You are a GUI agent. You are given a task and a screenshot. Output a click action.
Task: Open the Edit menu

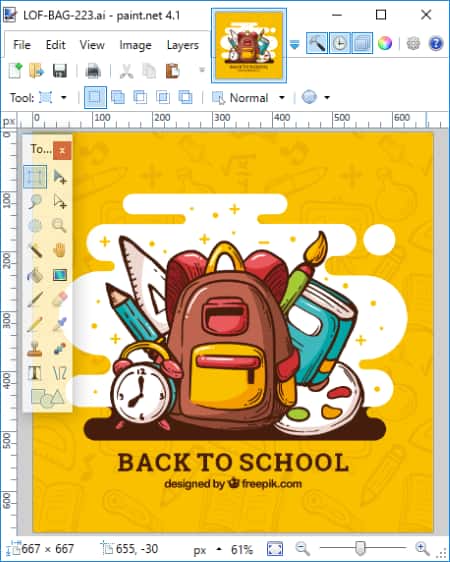tap(56, 45)
